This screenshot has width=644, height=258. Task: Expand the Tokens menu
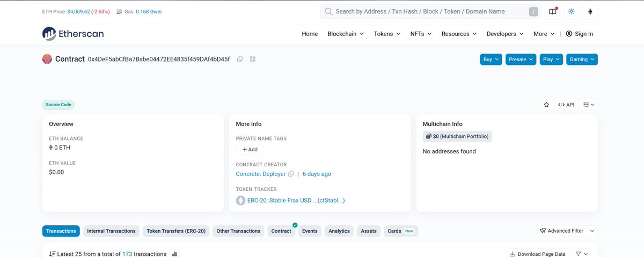(x=387, y=34)
